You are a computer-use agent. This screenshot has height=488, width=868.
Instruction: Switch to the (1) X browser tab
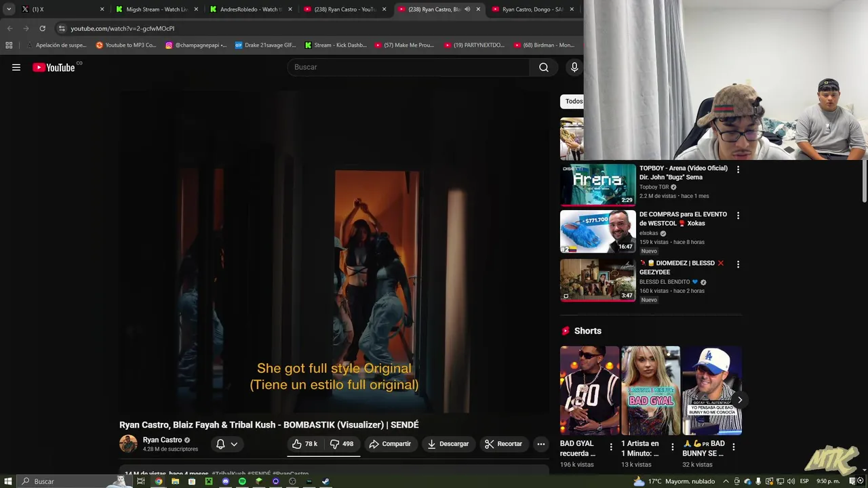[x=63, y=9]
